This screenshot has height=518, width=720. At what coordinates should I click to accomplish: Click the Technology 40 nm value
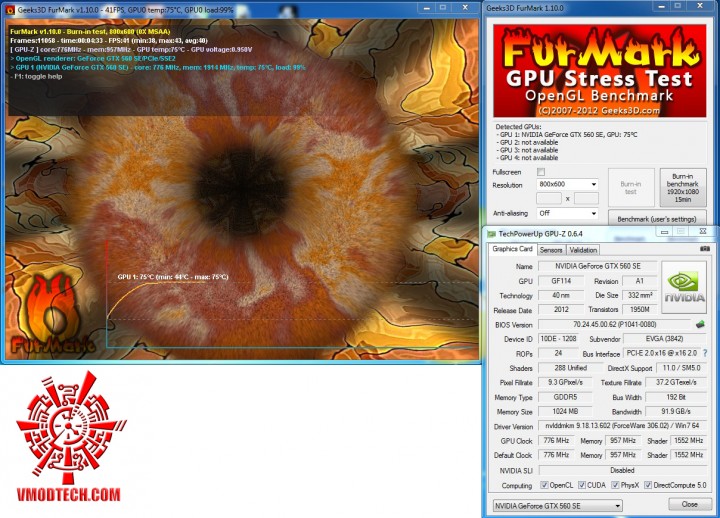pyautogui.click(x=561, y=295)
